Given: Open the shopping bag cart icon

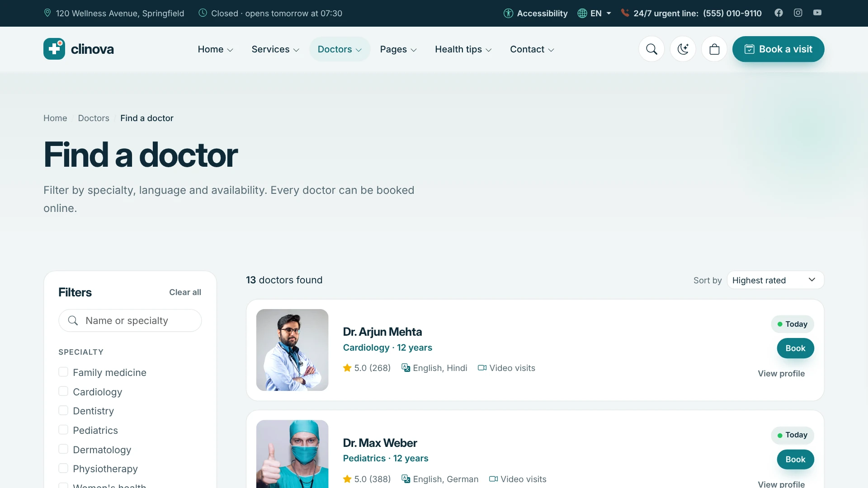Looking at the screenshot, I should 714,49.
